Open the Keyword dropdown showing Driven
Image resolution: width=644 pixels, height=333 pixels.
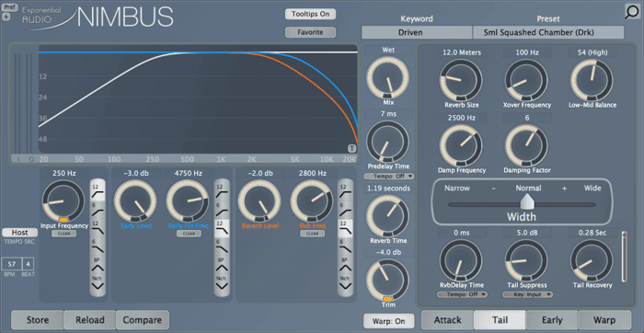(x=417, y=32)
